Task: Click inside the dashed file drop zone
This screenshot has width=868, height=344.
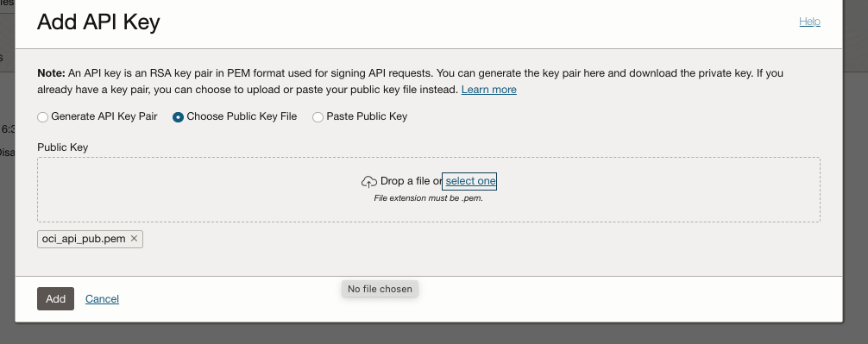Action: (429, 190)
